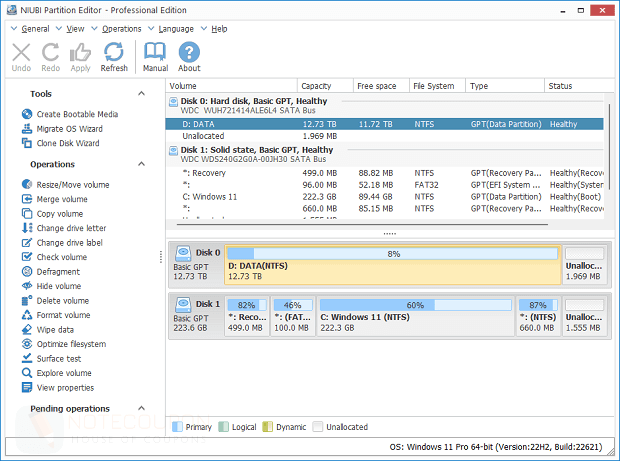Click the Primary legend color swatch
620x461 pixels.
click(x=178, y=427)
